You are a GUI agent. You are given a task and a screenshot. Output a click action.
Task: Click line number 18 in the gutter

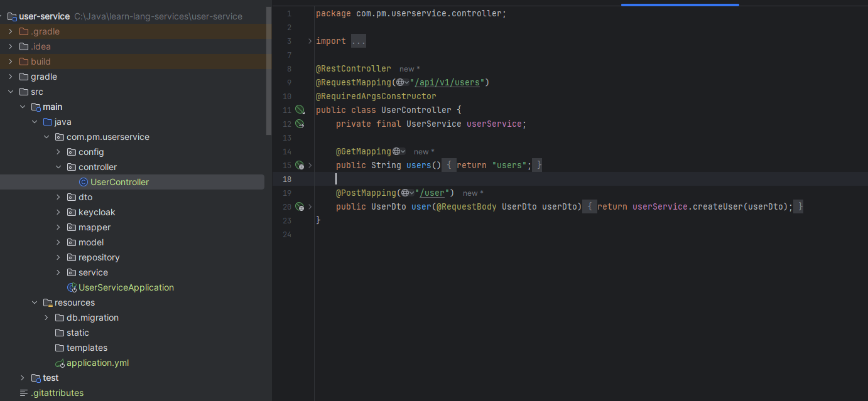click(x=287, y=179)
